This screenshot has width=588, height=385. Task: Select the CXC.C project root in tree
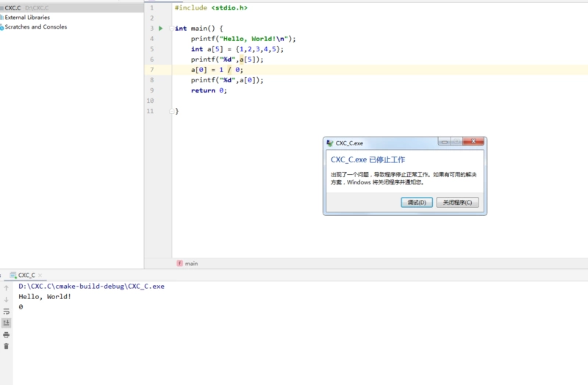click(x=12, y=7)
